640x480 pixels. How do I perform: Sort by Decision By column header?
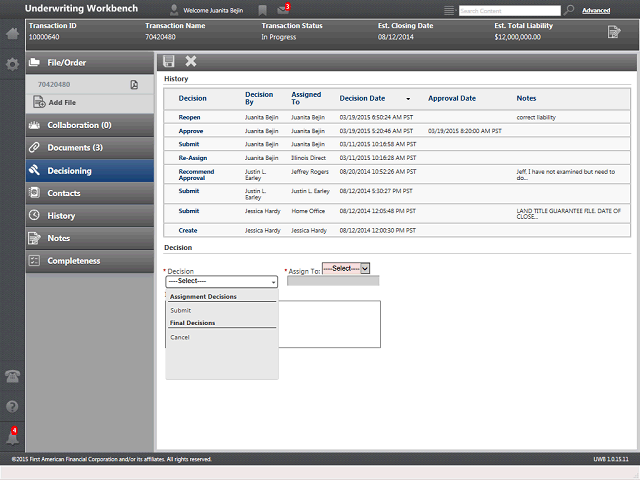(259, 98)
